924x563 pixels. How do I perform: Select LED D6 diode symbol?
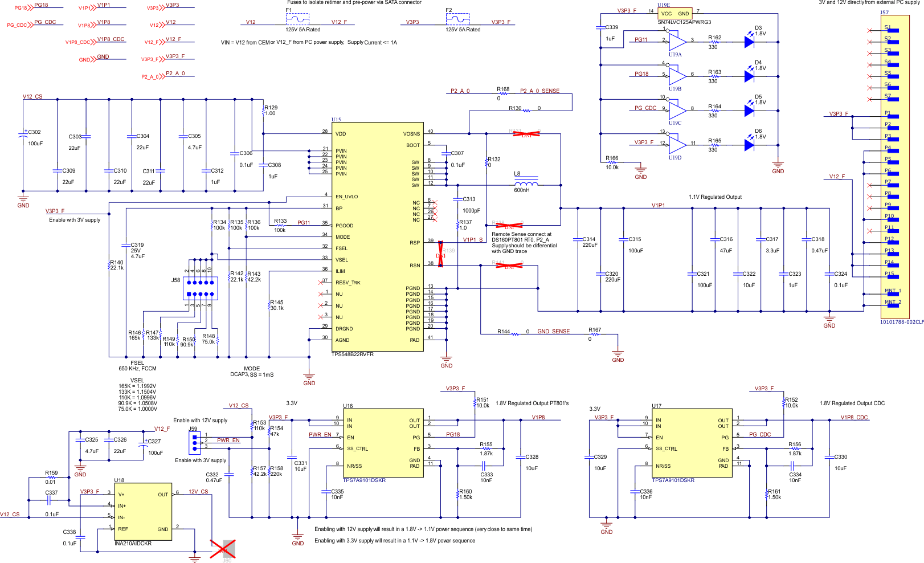pyautogui.click(x=750, y=145)
